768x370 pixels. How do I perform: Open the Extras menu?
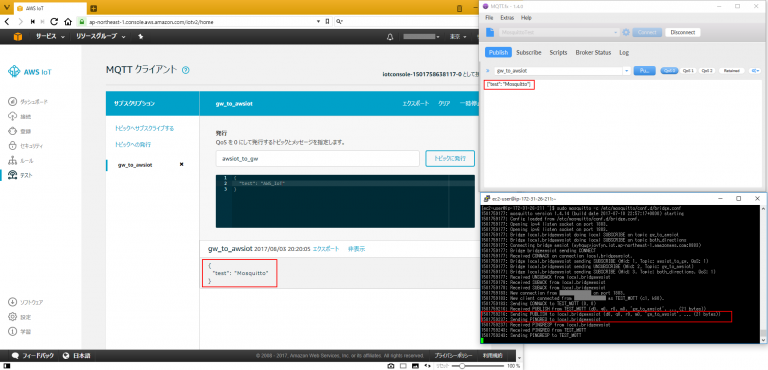[x=507, y=18]
